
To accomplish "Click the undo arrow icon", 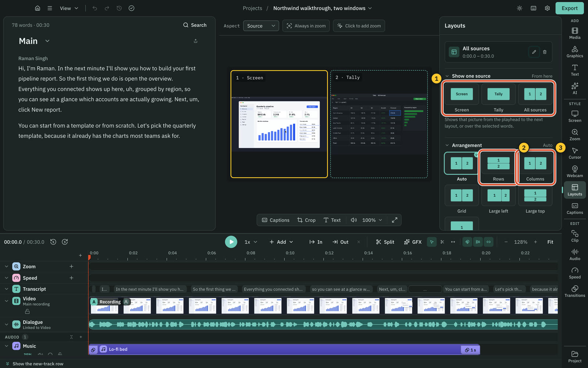I will 95,8.
